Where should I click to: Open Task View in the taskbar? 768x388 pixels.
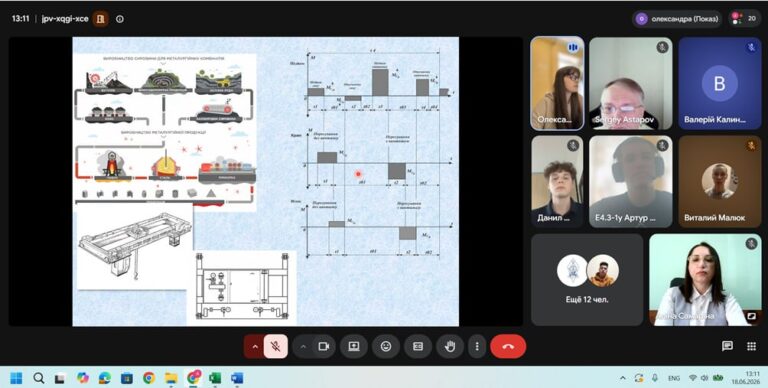coord(60,378)
